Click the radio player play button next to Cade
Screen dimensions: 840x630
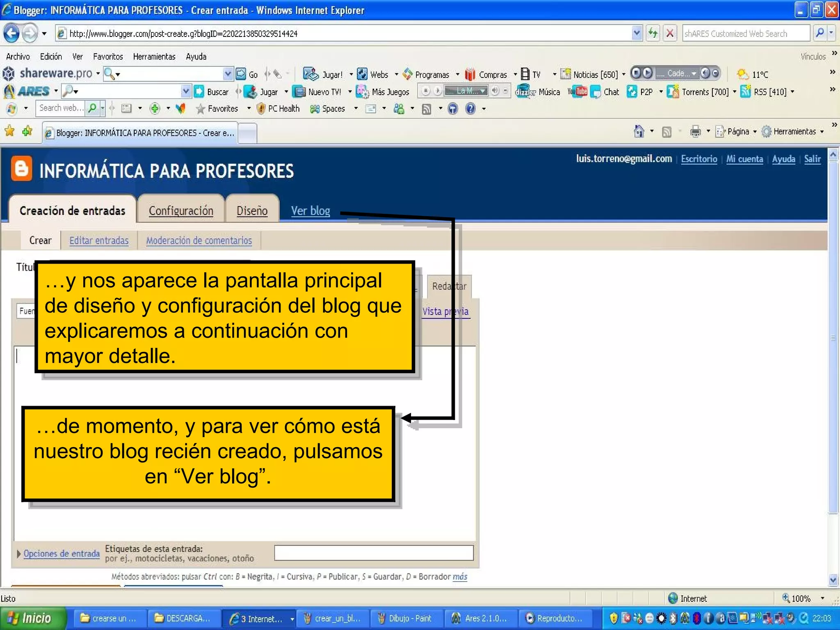coord(647,73)
